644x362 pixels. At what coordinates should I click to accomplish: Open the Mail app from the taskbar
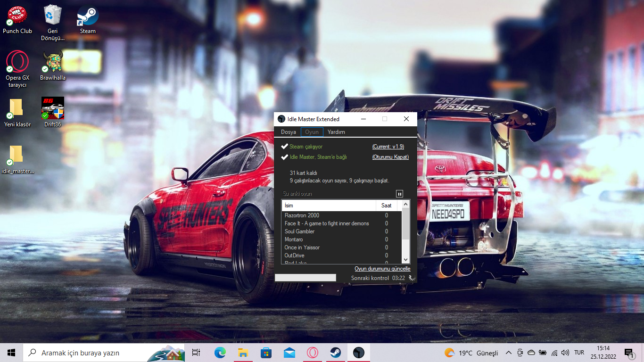(x=289, y=353)
